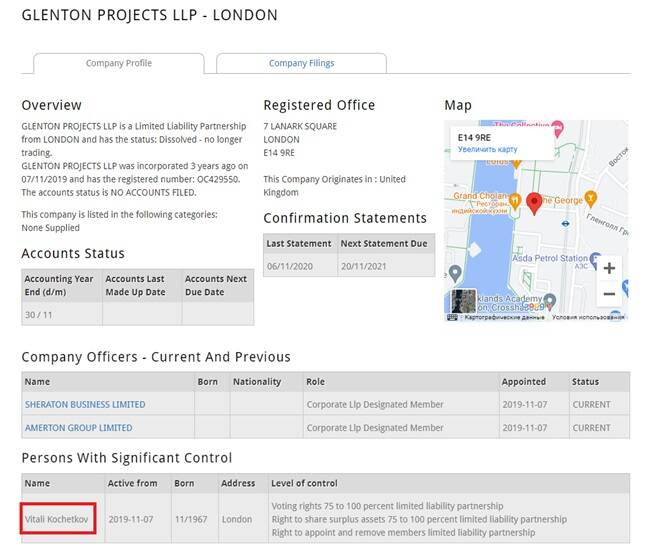Switch map to satellite view thumbnail

(x=464, y=302)
